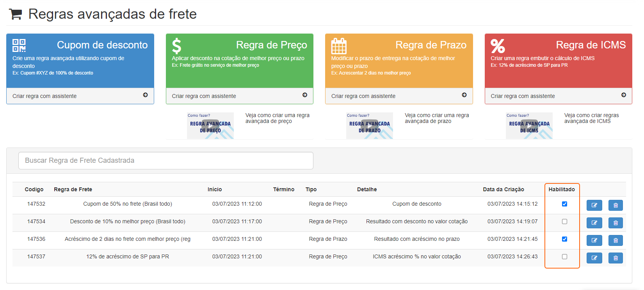644x290 pixels.
Task: Click edit icon for rule 147532
Action: 594,205
